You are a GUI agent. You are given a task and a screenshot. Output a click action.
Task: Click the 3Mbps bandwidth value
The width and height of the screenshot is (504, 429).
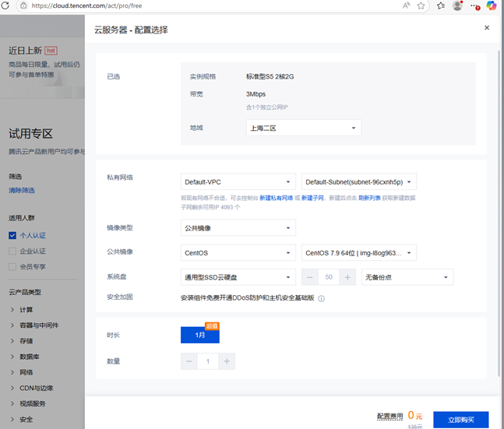pos(256,94)
